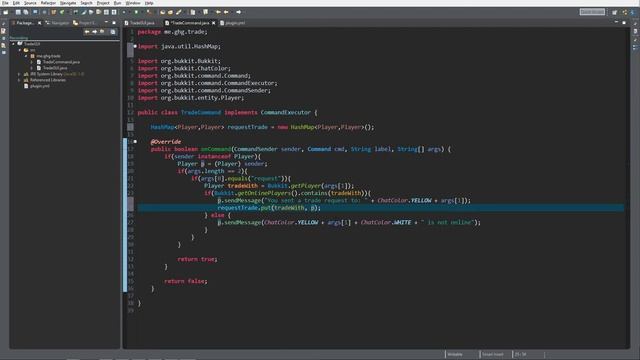Expand the JRE System Library node
The height and width of the screenshot is (360, 640).
20,74
